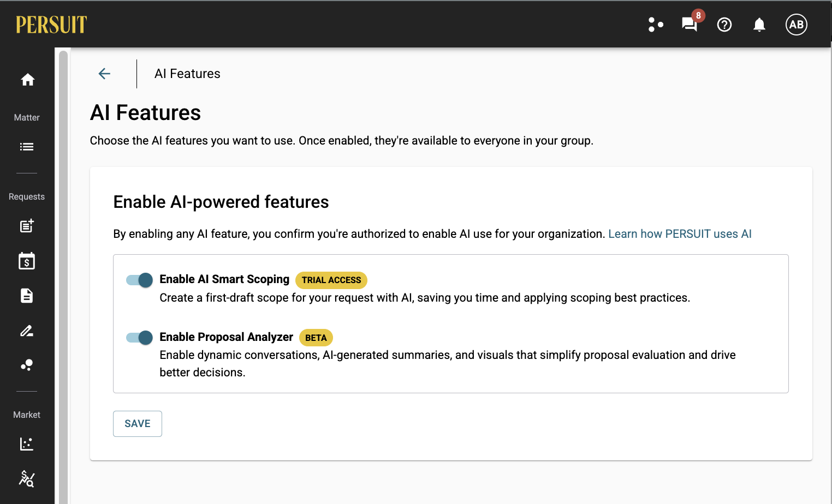The height and width of the screenshot is (504, 832).
Task: Open the three-dots cluster icon in sidebar
Action: (27, 365)
